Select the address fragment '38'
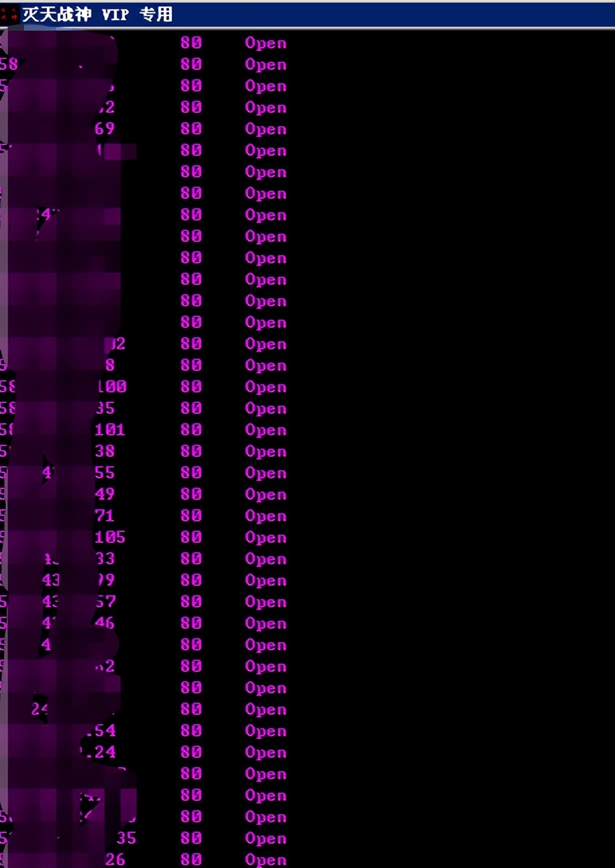Screen dimensions: 615x868 point(105,451)
